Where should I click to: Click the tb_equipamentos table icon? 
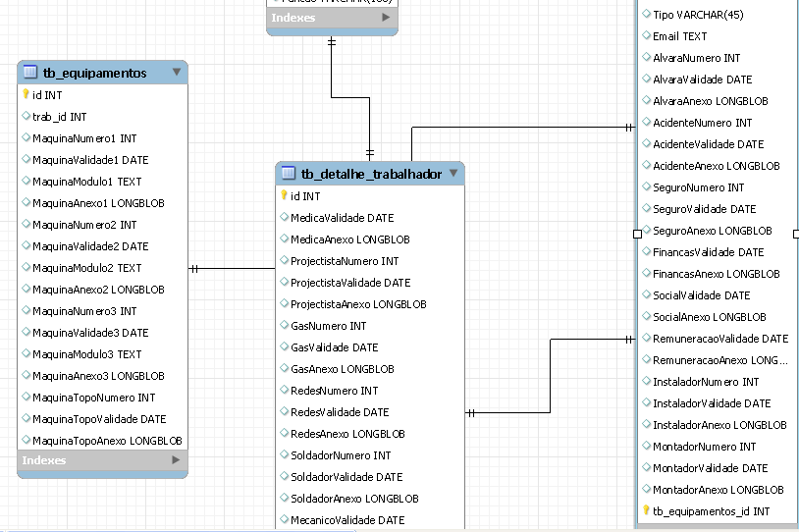[30, 73]
